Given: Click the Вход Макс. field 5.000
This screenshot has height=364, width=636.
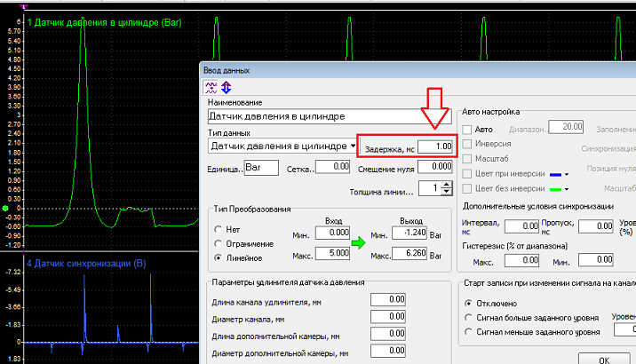Looking at the screenshot, I should [x=332, y=253].
